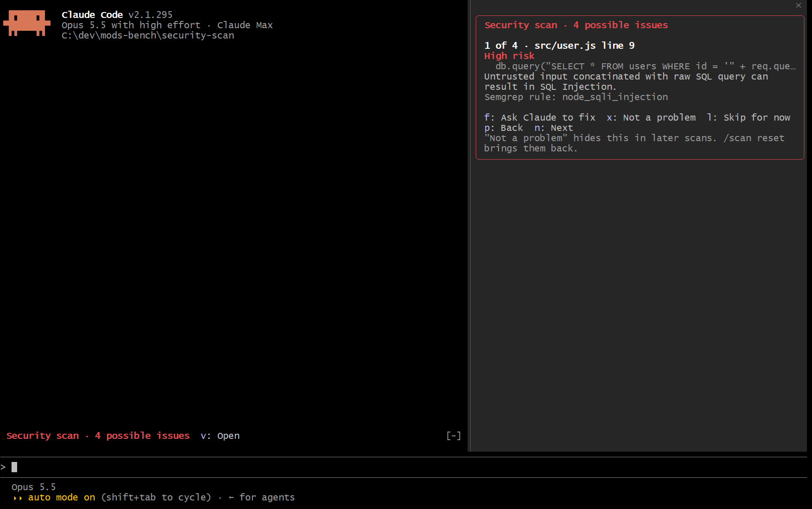Click the 'High risk' label
This screenshot has width=812, height=509.
(509, 56)
